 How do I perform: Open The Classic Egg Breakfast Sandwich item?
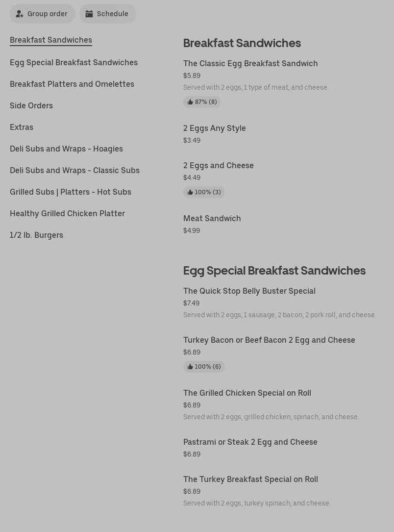point(250,63)
